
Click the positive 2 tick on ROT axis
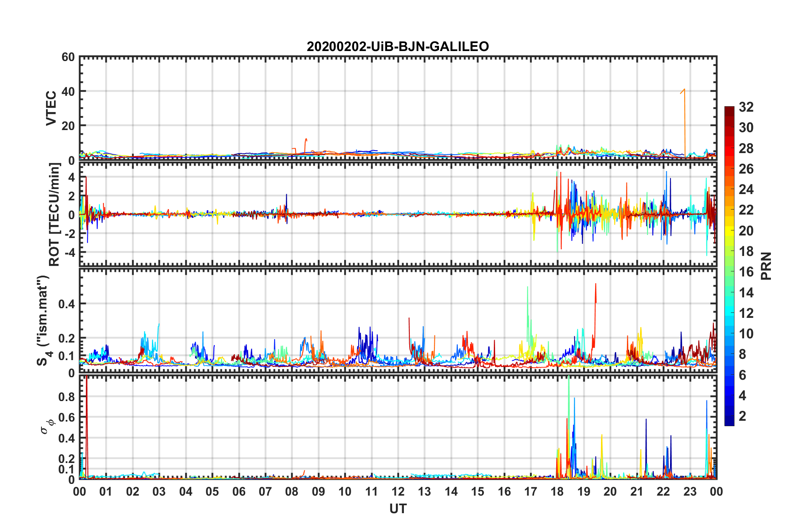click(72, 196)
